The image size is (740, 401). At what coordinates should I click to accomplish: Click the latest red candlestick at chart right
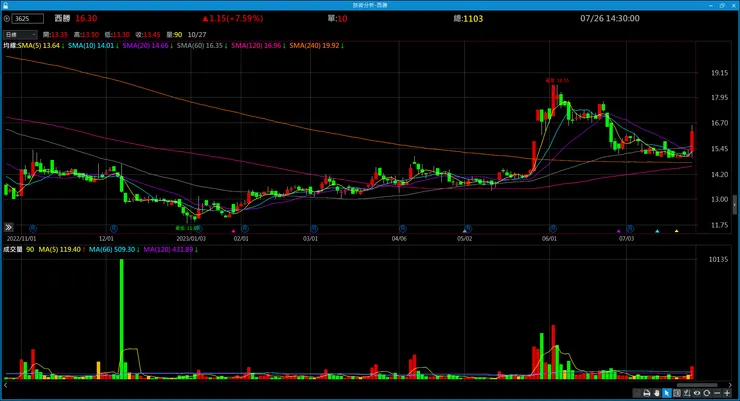click(x=692, y=141)
